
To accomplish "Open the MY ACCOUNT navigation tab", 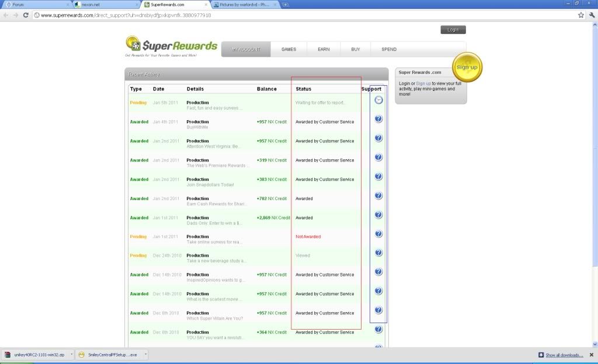I will (246, 50).
